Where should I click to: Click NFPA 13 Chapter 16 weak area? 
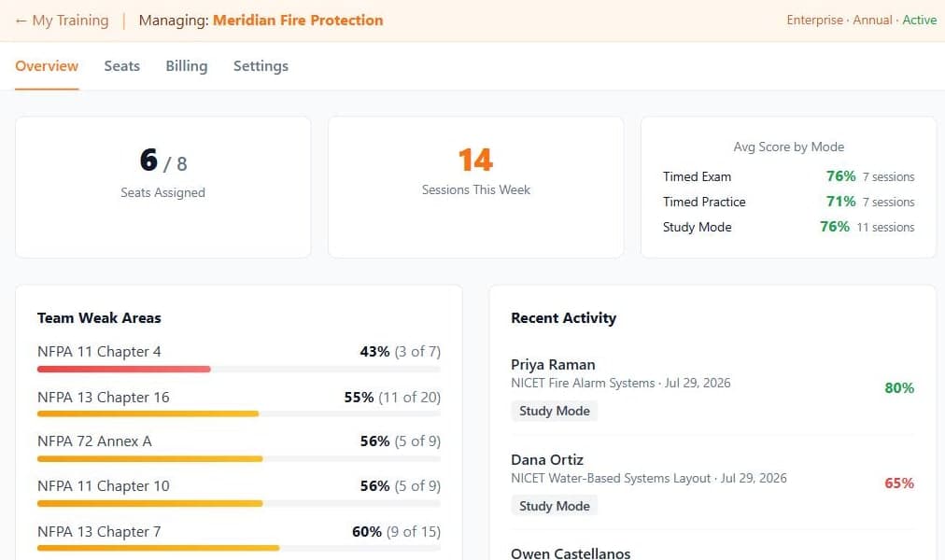coord(103,398)
